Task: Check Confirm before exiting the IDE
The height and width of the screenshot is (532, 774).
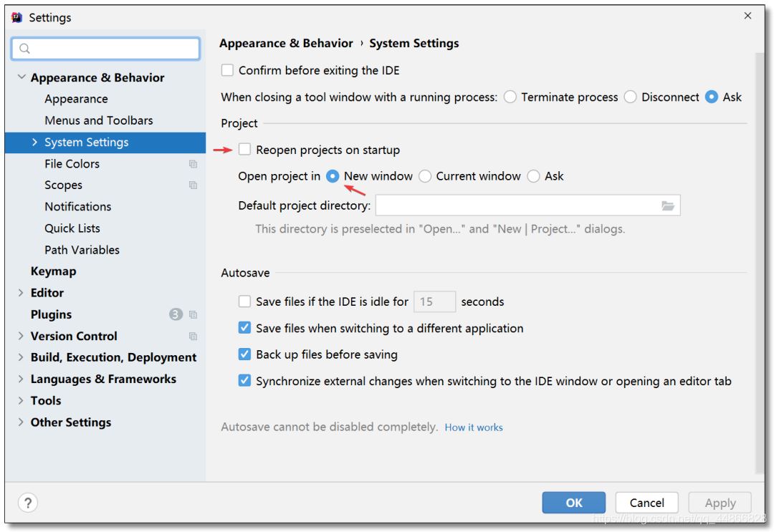Action: coord(227,70)
